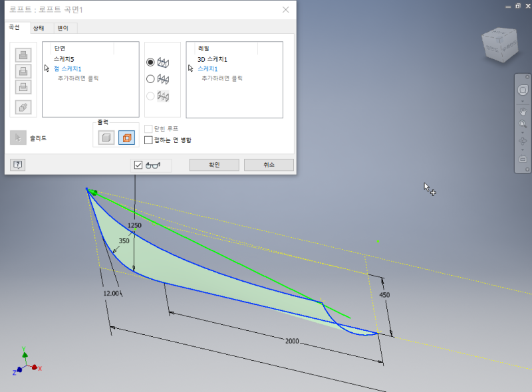Switch to the 곡선 tab
The width and height of the screenshot is (532, 392).
14,27
